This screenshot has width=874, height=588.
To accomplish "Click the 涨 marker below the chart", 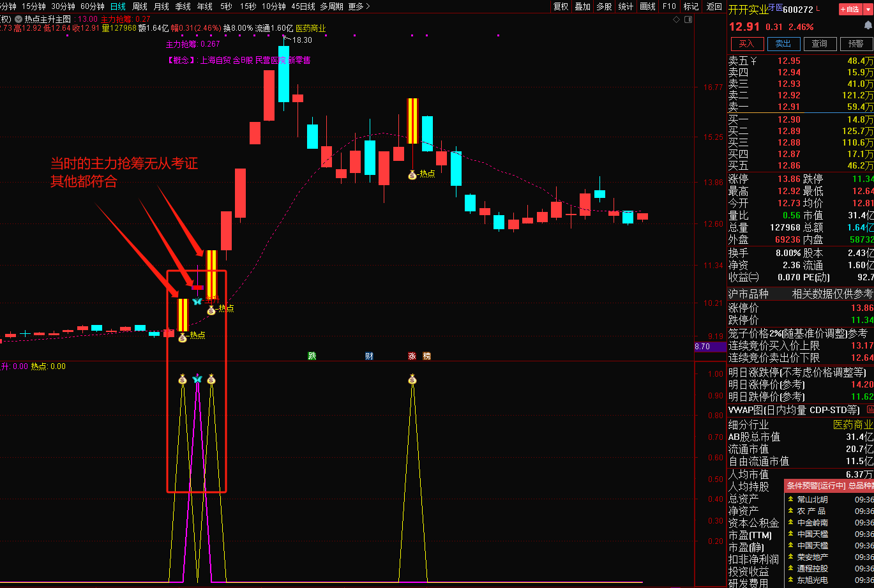I will tap(412, 356).
